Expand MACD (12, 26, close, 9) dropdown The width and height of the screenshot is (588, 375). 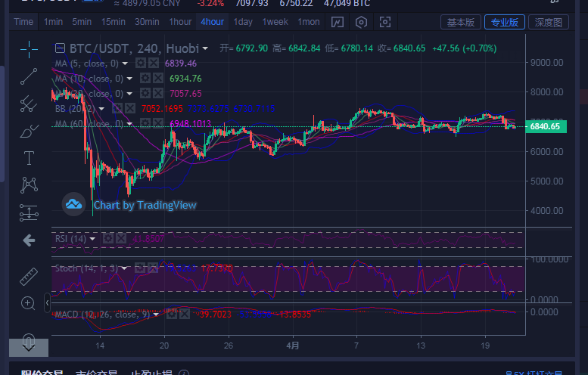pyautogui.click(x=156, y=315)
